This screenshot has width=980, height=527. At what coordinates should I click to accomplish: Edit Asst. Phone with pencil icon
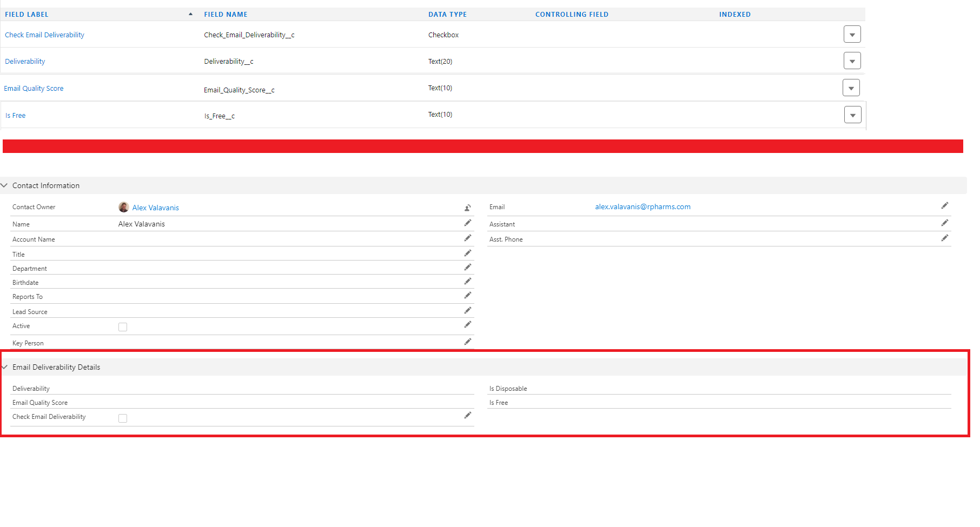[x=944, y=238]
